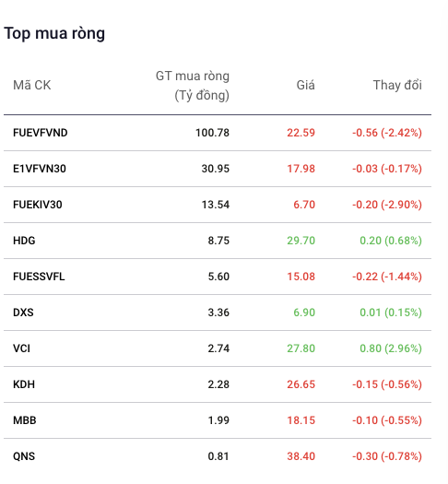Image resolution: width=448 pixels, height=484 pixels.
Task: Open the KDH stock code
Action: coord(24,384)
